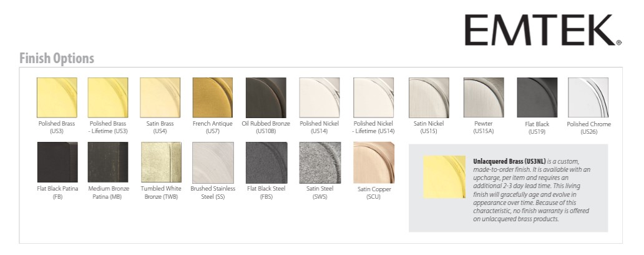
Task: Click the 'Brushed Stainless Steel (SS)' label
Action: coord(213,192)
